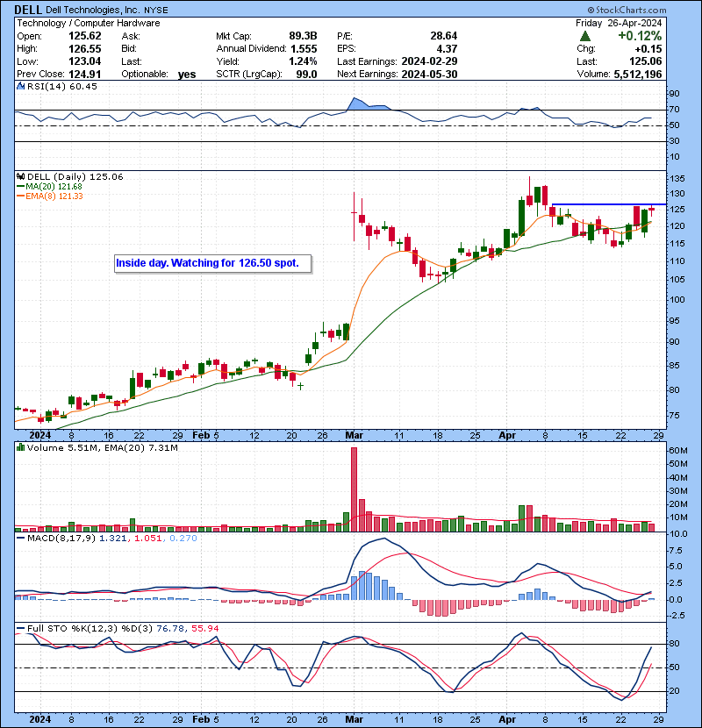This screenshot has width=702, height=728.
Task: Select the orange EMA(8) legend marker
Action: point(20,196)
